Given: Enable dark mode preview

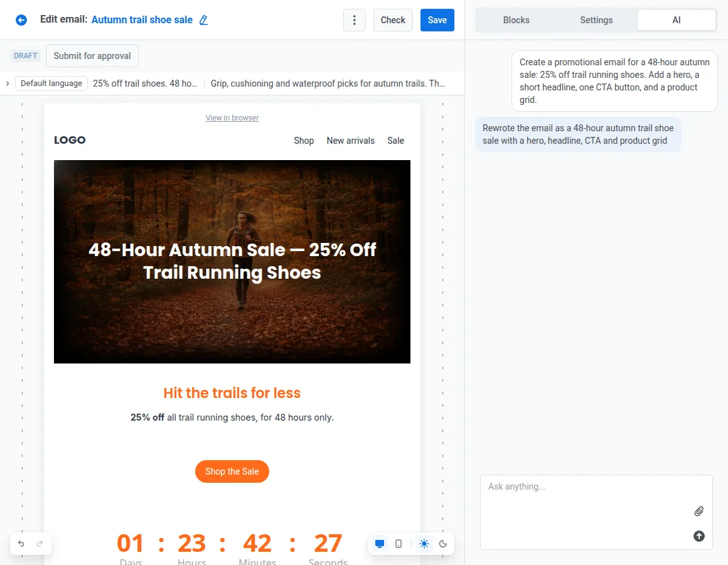Looking at the screenshot, I should point(443,544).
